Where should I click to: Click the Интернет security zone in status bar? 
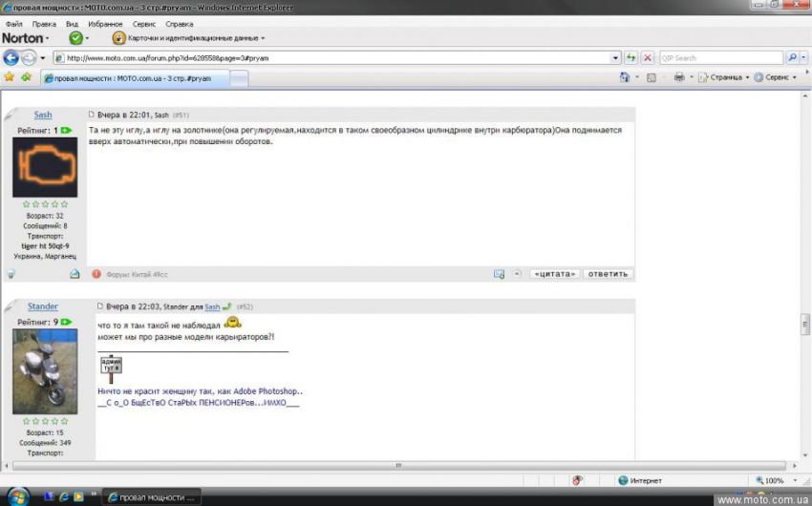(640, 480)
